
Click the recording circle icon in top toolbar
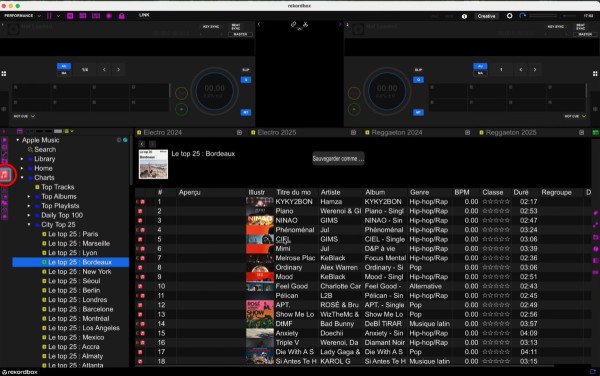point(109,16)
